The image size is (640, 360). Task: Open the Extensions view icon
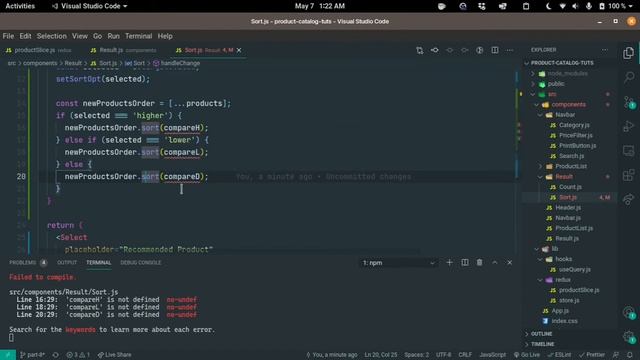pos(629,176)
